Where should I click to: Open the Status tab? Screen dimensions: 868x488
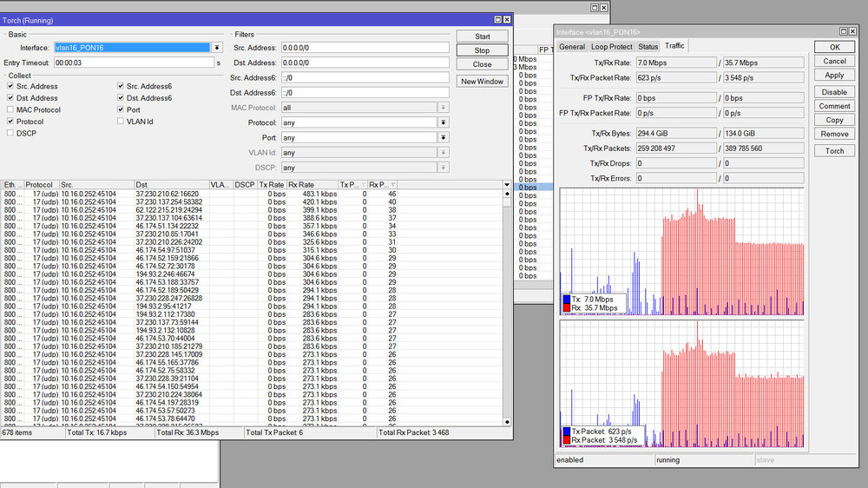(x=648, y=46)
